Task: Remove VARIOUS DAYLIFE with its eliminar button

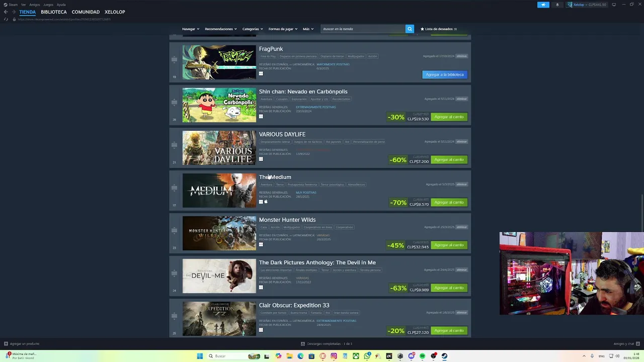Action: pos(461,142)
